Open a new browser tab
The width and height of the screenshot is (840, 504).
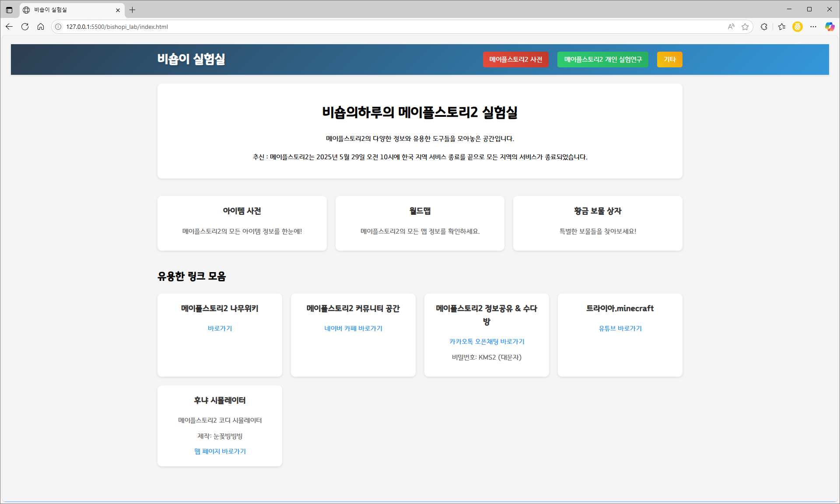pyautogui.click(x=133, y=10)
